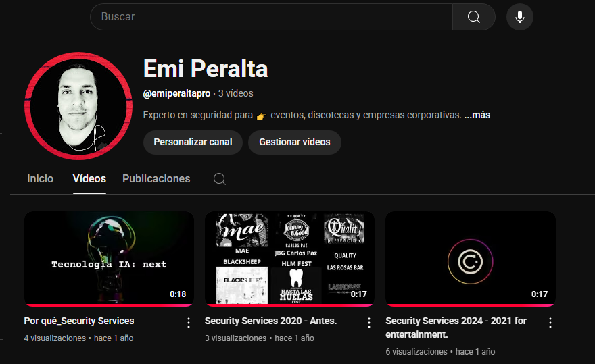Open options menu for Por qué_Security Services video

click(x=189, y=323)
